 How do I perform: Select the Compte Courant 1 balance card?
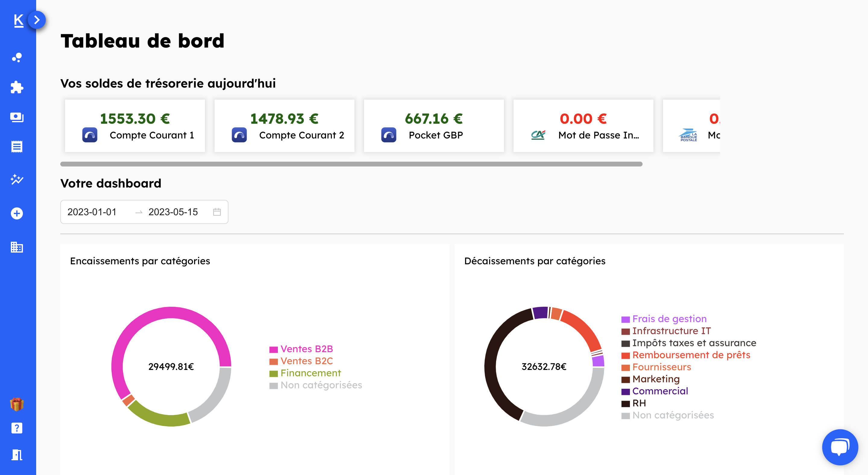click(135, 126)
